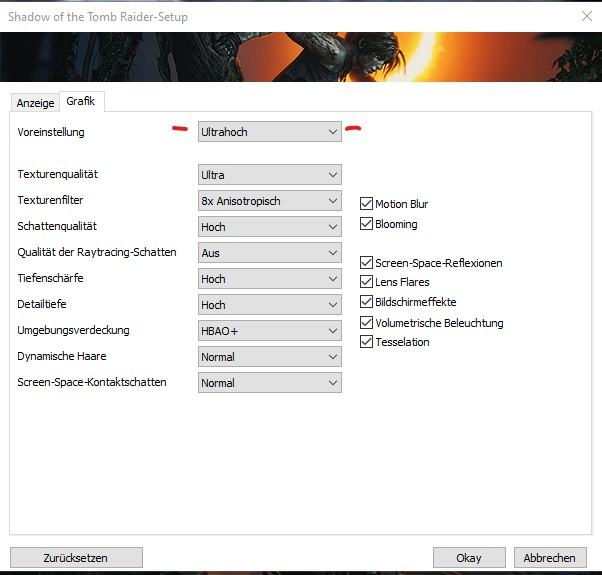Click the Qualität der Raytracing-Schatten label

[97, 252]
